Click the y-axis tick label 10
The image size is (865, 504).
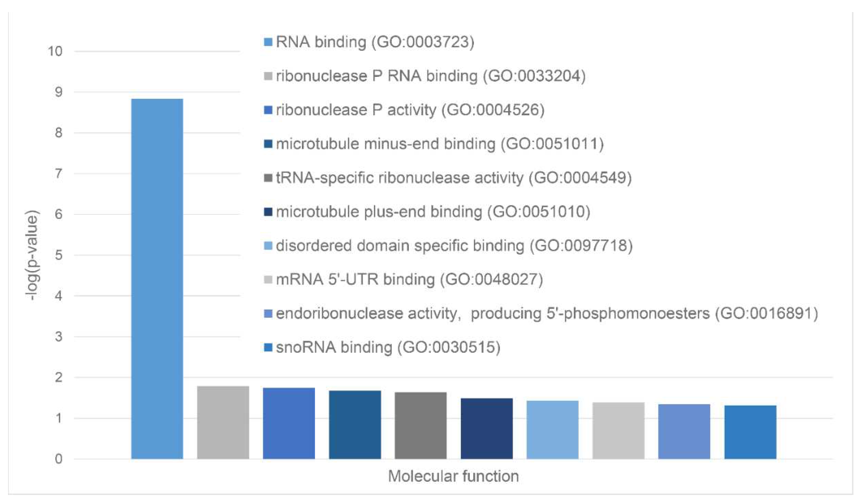[x=55, y=51]
